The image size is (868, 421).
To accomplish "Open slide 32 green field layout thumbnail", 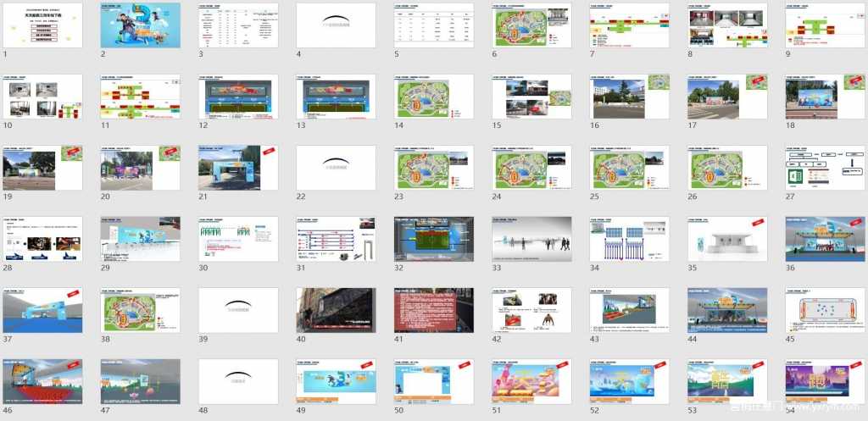I will (434, 238).
